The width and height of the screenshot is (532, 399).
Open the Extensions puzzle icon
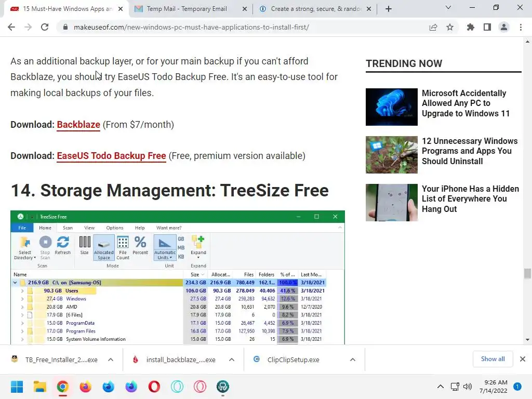point(471,28)
